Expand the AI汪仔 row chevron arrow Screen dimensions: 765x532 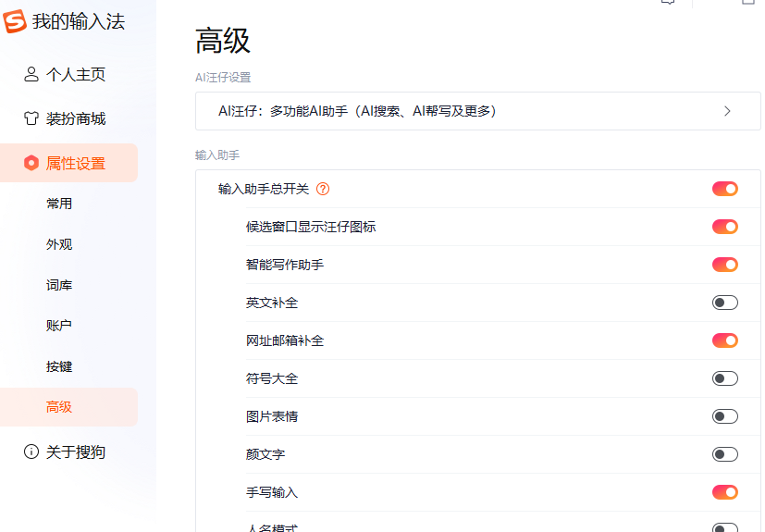coord(727,111)
